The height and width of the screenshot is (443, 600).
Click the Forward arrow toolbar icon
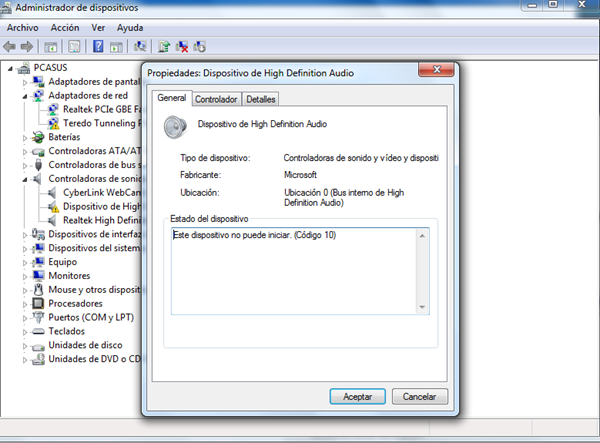pos(27,47)
